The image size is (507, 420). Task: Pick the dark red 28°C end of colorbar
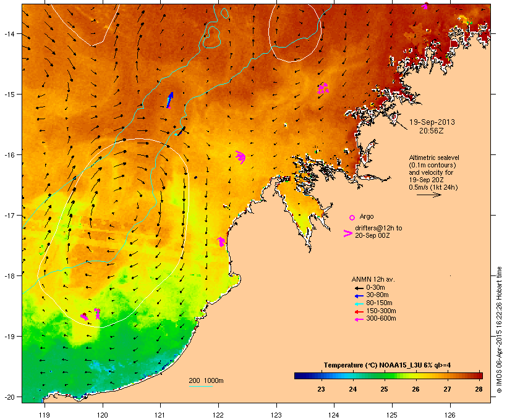tap(479, 376)
